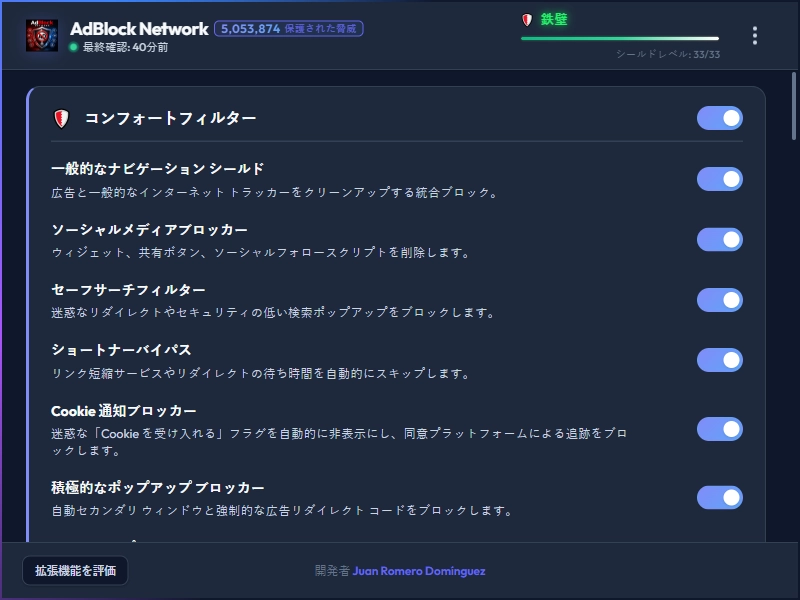This screenshot has height=600, width=800.
Task: Click the Cookie 通知ブロッカー title
Action: pos(123,411)
